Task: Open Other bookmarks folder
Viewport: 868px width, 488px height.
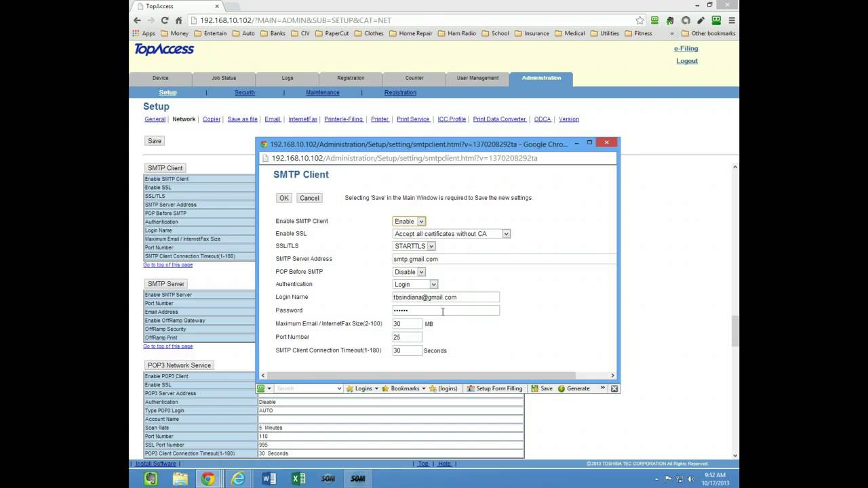Action: pyautogui.click(x=708, y=33)
